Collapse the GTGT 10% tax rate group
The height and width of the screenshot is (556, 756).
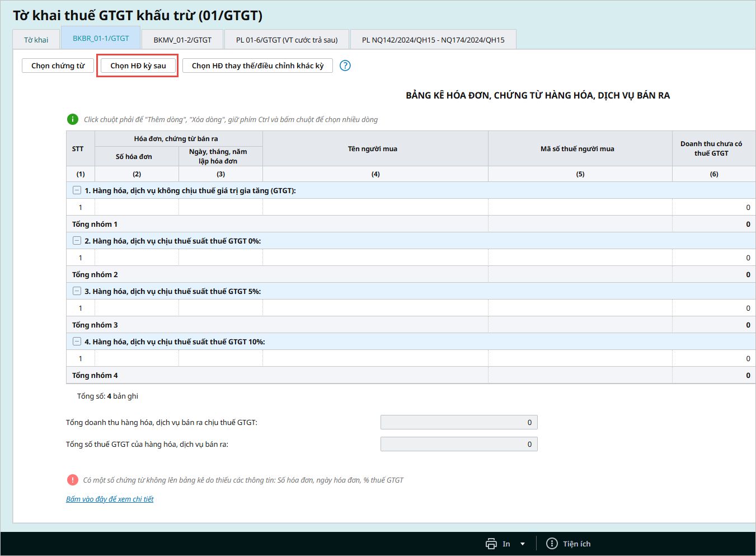77,342
